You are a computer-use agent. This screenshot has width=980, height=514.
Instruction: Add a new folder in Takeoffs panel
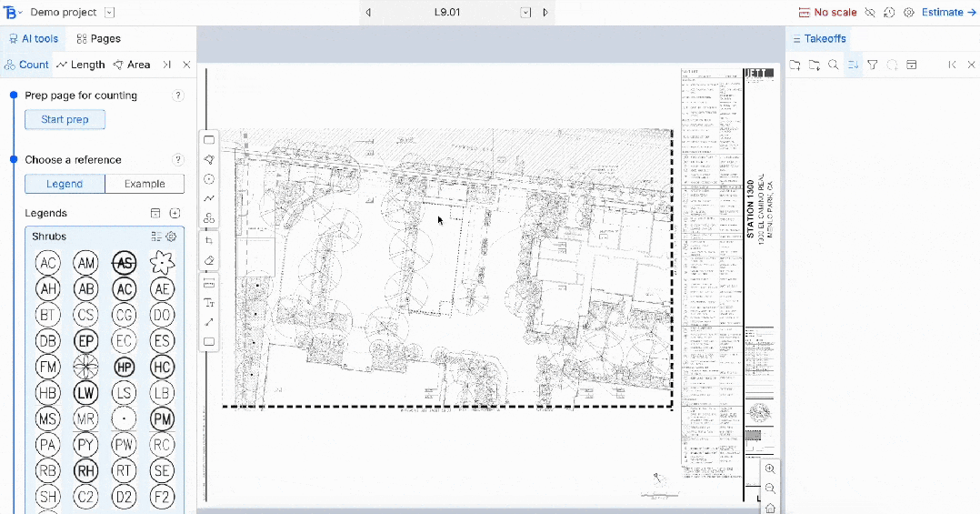coord(795,65)
